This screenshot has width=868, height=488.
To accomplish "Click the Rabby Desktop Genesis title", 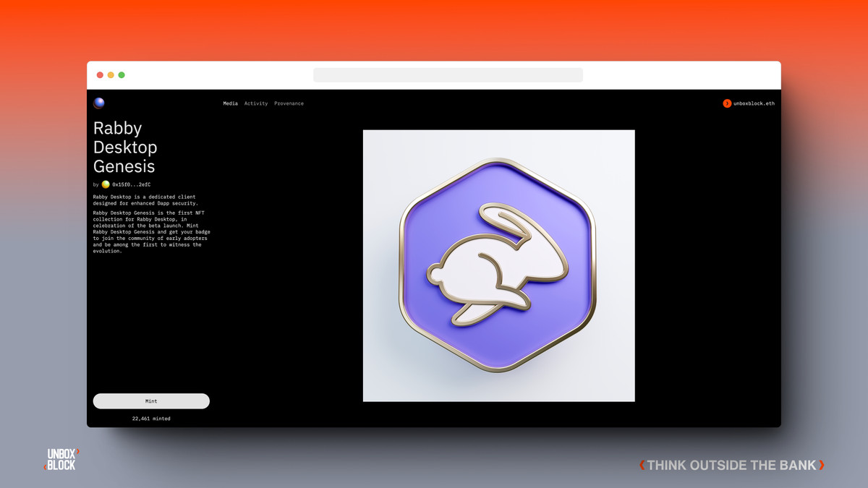I will [x=125, y=147].
